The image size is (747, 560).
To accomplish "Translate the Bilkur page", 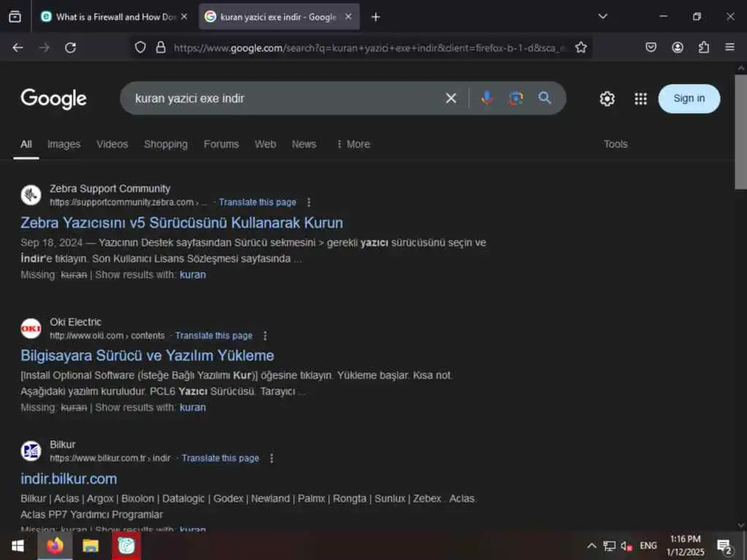I will [x=220, y=458].
